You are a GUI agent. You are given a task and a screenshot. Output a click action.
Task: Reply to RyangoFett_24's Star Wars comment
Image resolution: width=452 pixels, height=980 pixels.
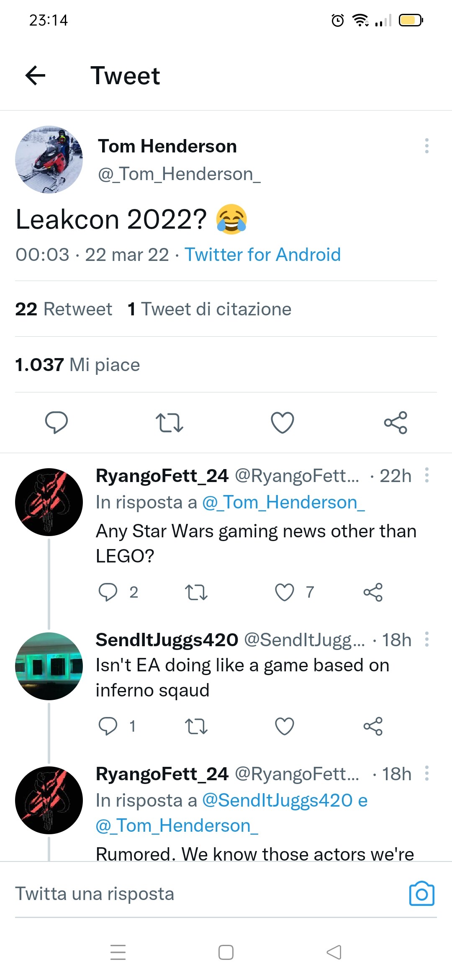(108, 592)
